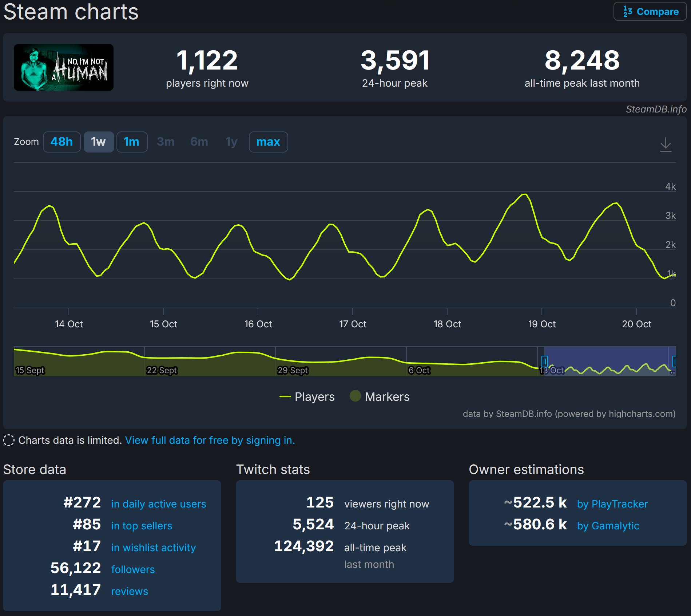The height and width of the screenshot is (616, 691).
Task: Click the 3k y-axis label
Action: 670,216
